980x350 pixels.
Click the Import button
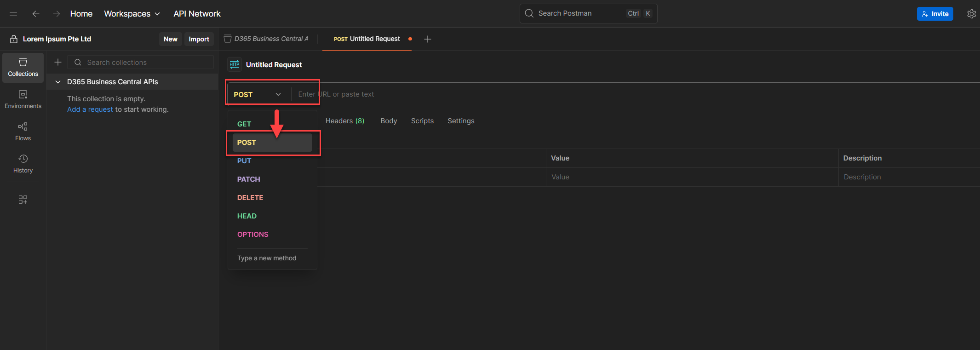coord(199,39)
